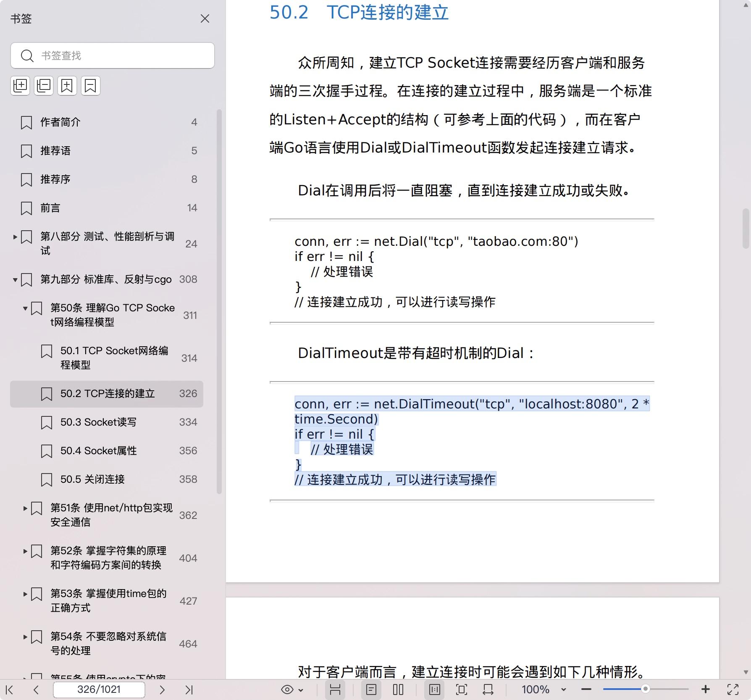Collapse 第九部分 标准库、反射与cgo
Viewport: 751px width, 700px height.
15,280
